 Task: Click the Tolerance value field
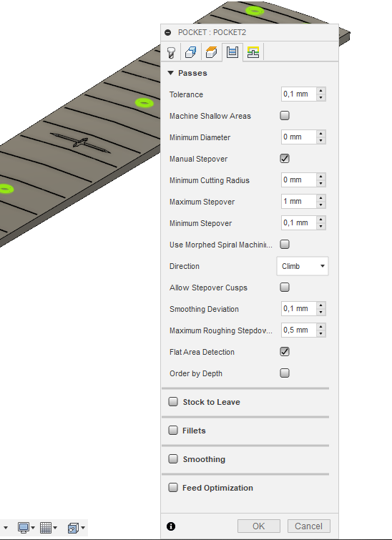[299, 94]
